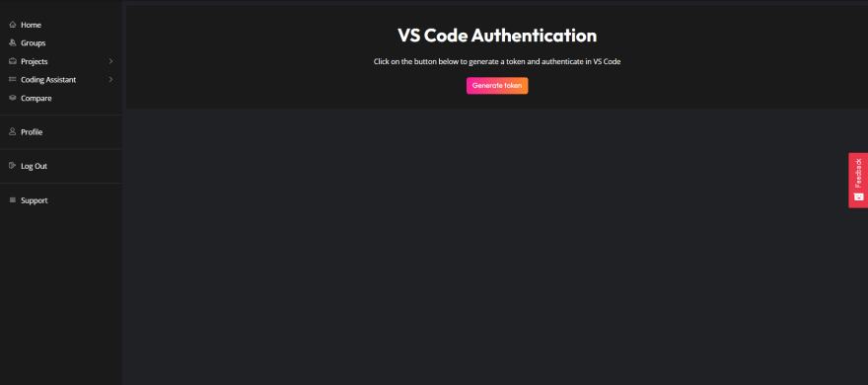
Task: Select the Projects label in sidebar
Action: 35,61
